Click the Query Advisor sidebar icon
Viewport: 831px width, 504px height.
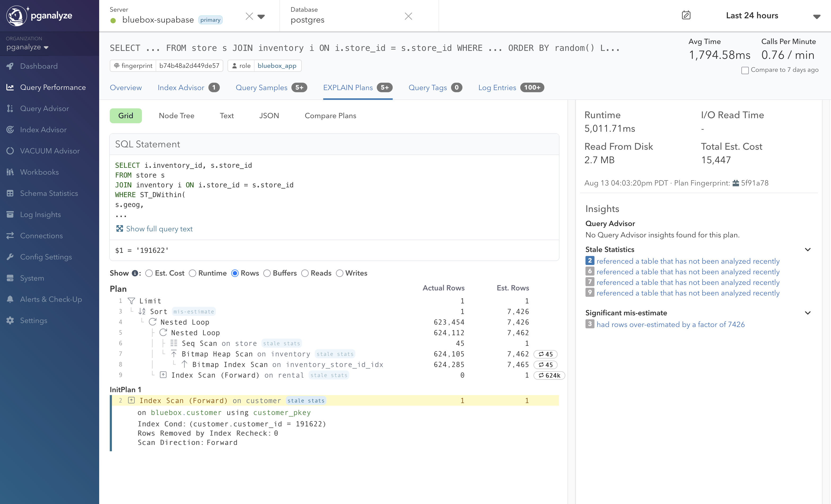coord(10,109)
